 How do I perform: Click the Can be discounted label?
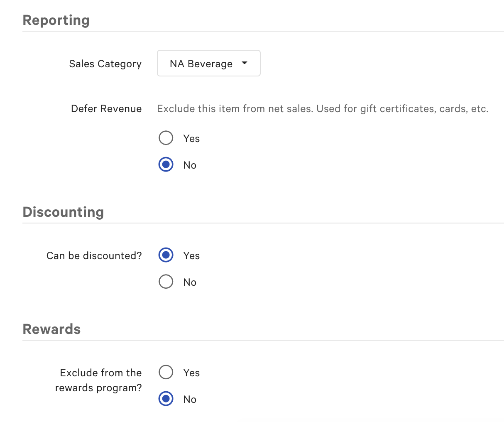[94, 255]
